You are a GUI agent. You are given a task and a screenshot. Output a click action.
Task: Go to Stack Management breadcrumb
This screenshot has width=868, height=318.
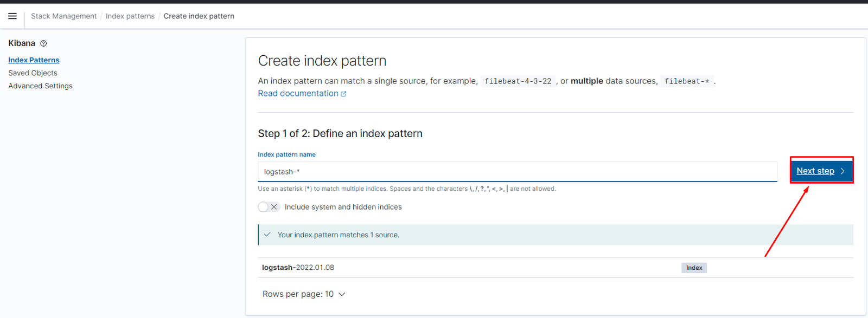pos(64,16)
